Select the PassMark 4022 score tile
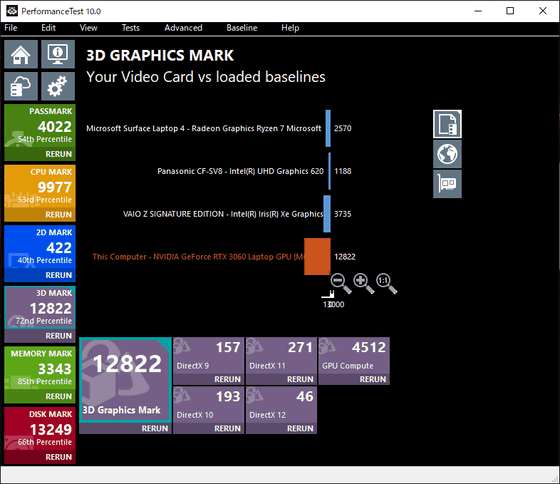The image size is (560, 484). click(40, 126)
